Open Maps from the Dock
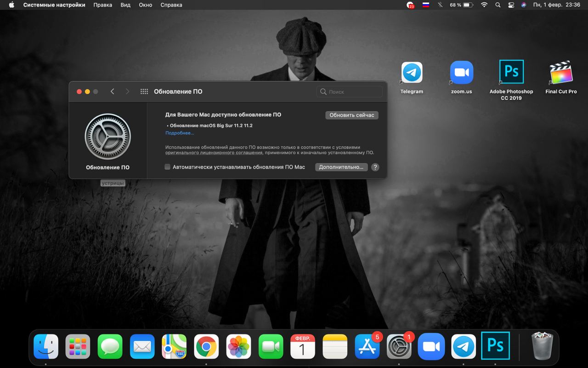588x368 pixels. pos(174,346)
